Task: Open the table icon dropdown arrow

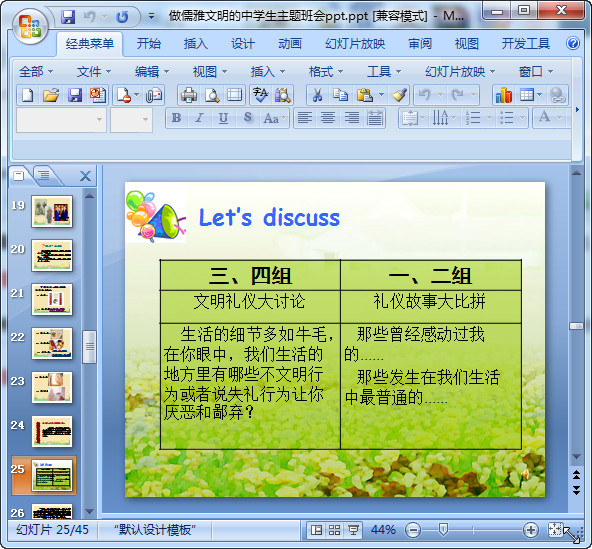Action: click(x=539, y=95)
